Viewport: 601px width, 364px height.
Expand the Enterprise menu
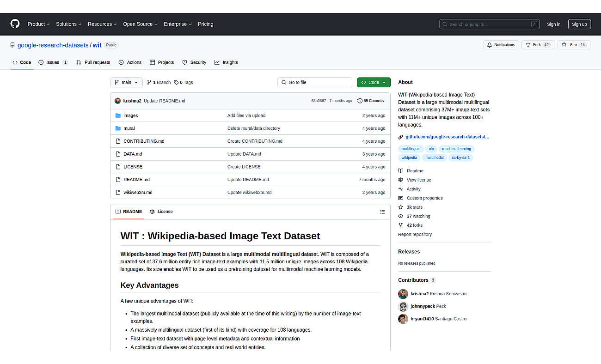click(x=178, y=24)
